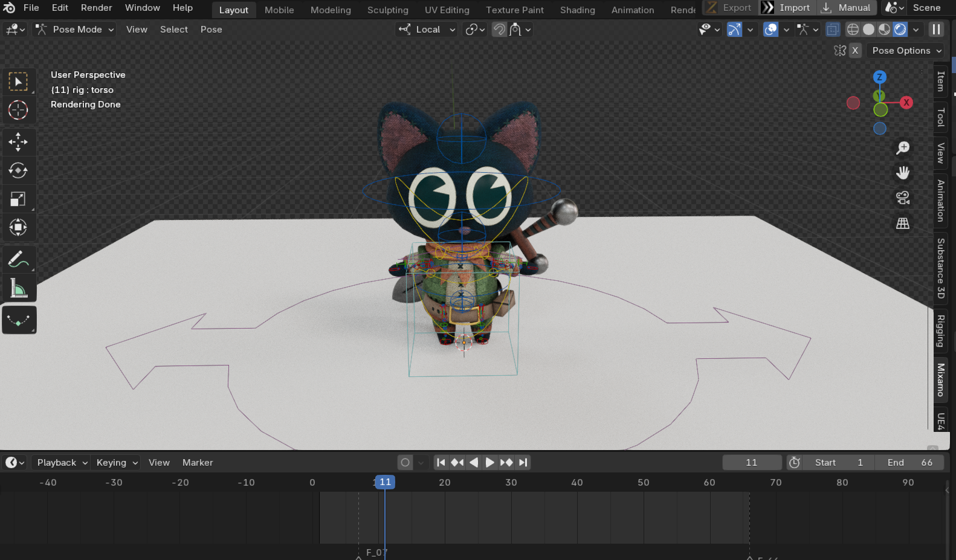Select the Annotate tool
956x560 pixels.
click(18, 259)
